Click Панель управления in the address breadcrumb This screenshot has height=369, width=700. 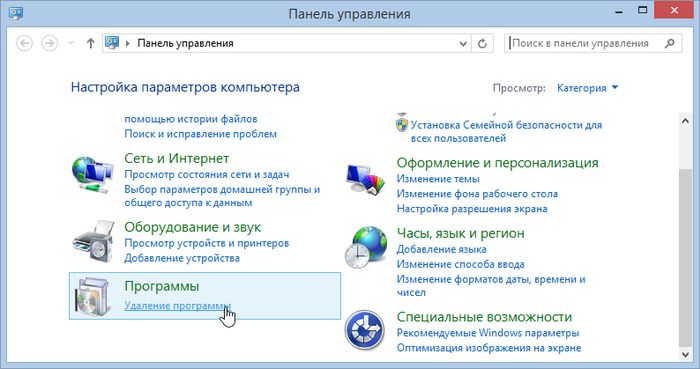(x=185, y=43)
